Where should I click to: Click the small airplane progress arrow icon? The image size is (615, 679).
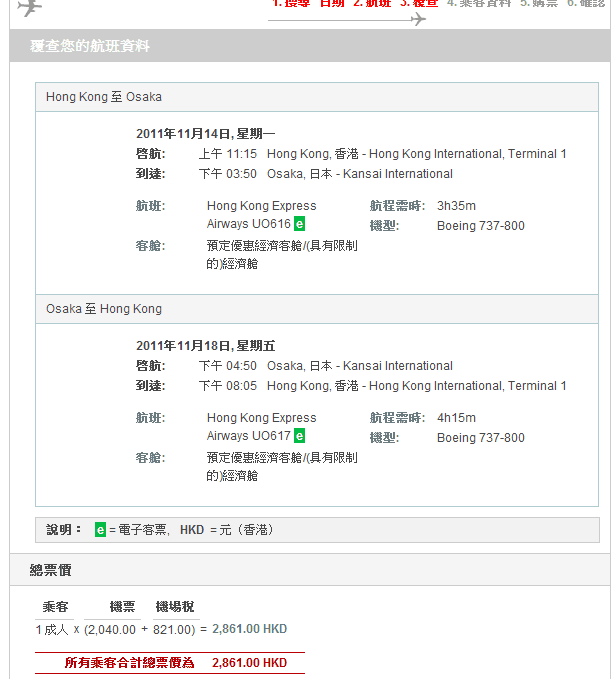tap(417, 19)
